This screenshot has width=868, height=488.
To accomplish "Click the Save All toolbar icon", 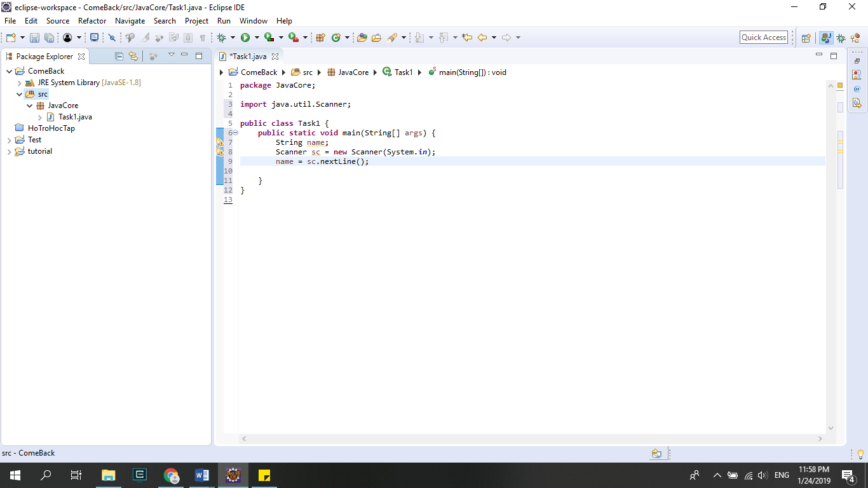I will 49,38.
